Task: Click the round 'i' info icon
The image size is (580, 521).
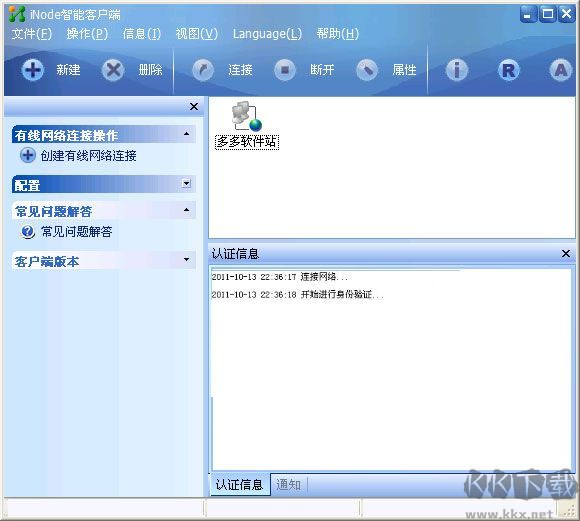Action: click(x=457, y=70)
